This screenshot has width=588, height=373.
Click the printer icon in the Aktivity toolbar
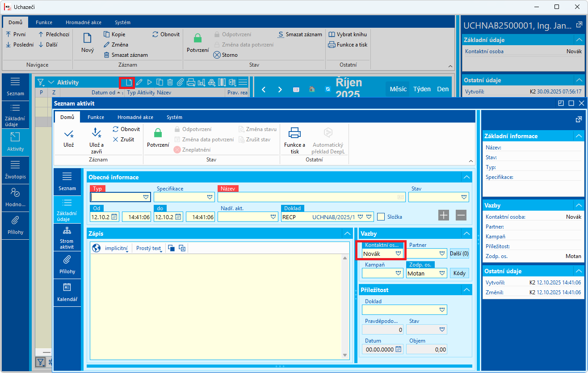(x=191, y=82)
